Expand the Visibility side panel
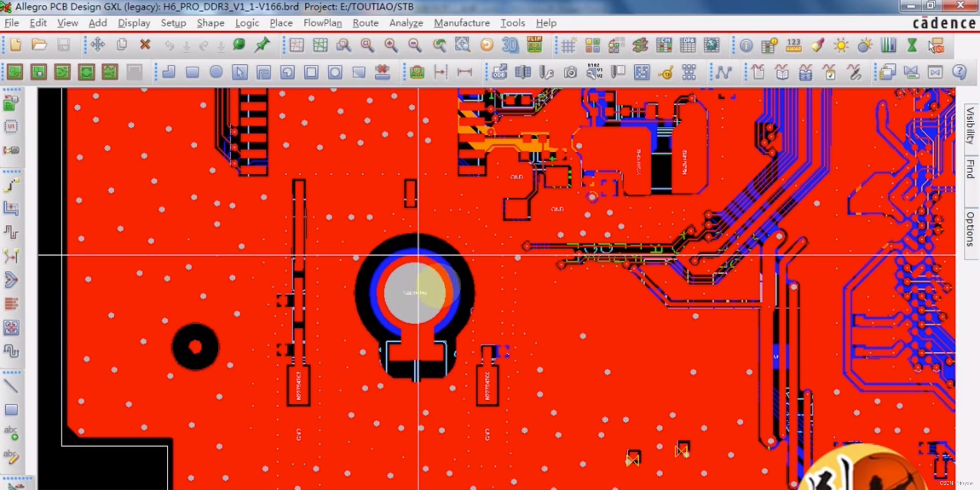980x490 pixels. pos(971,125)
